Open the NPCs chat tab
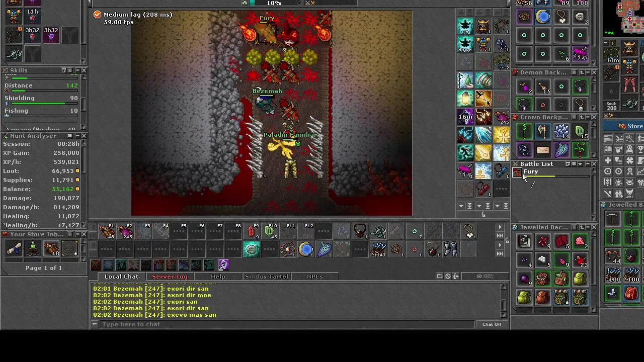Image resolution: width=644 pixels, height=362 pixels. [x=314, y=277]
